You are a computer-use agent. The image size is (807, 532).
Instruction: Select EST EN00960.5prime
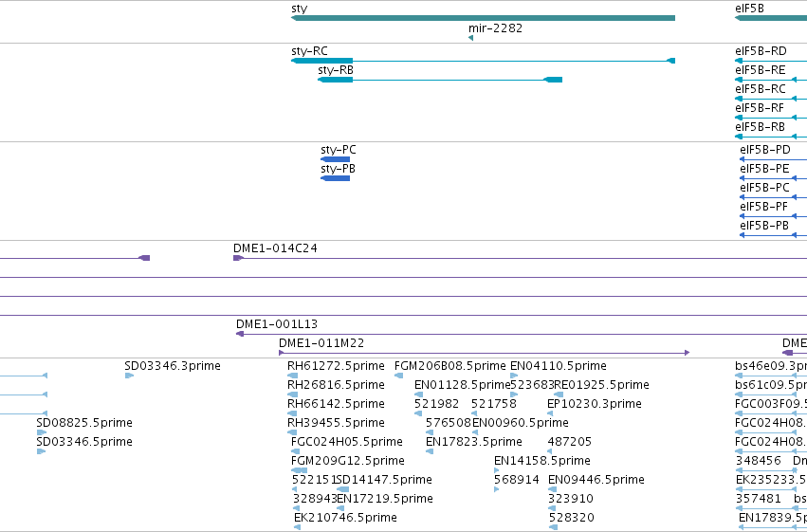click(x=521, y=423)
